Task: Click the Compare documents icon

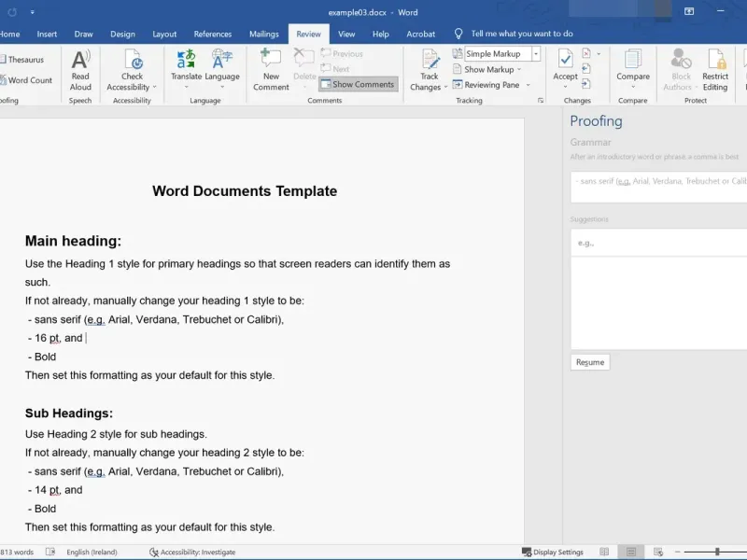Action: click(x=633, y=60)
